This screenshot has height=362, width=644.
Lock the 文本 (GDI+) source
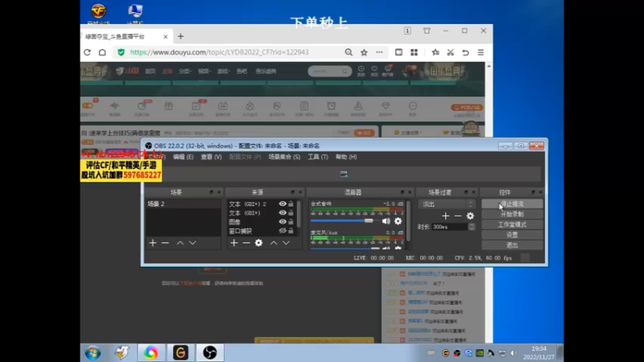pos(291,212)
